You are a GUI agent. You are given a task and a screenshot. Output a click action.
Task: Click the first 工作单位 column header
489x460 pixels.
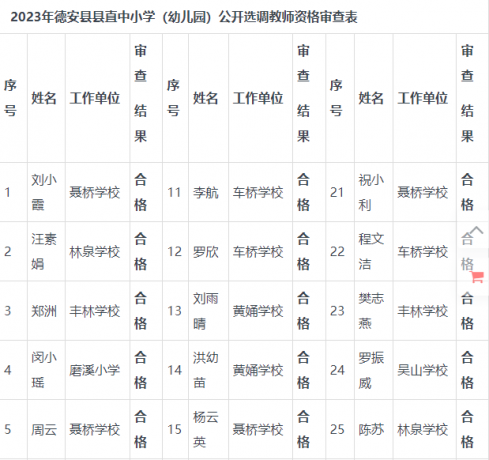pos(94,98)
